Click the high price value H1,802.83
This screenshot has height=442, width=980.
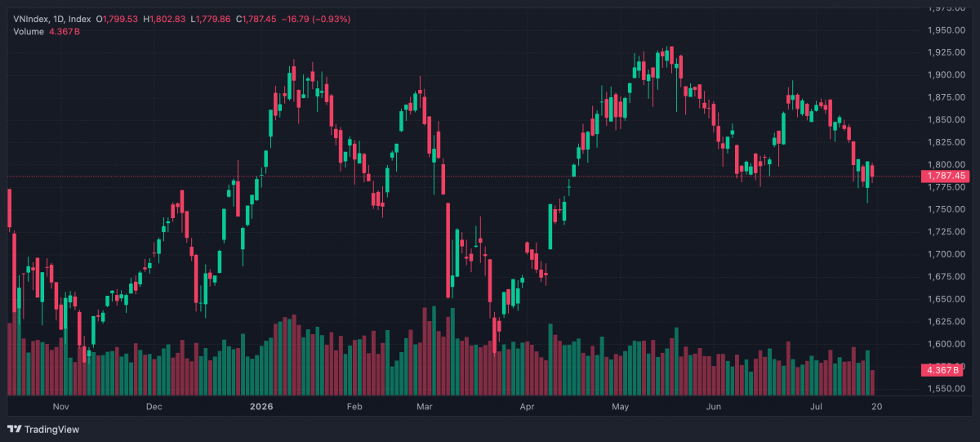(165, 19)
